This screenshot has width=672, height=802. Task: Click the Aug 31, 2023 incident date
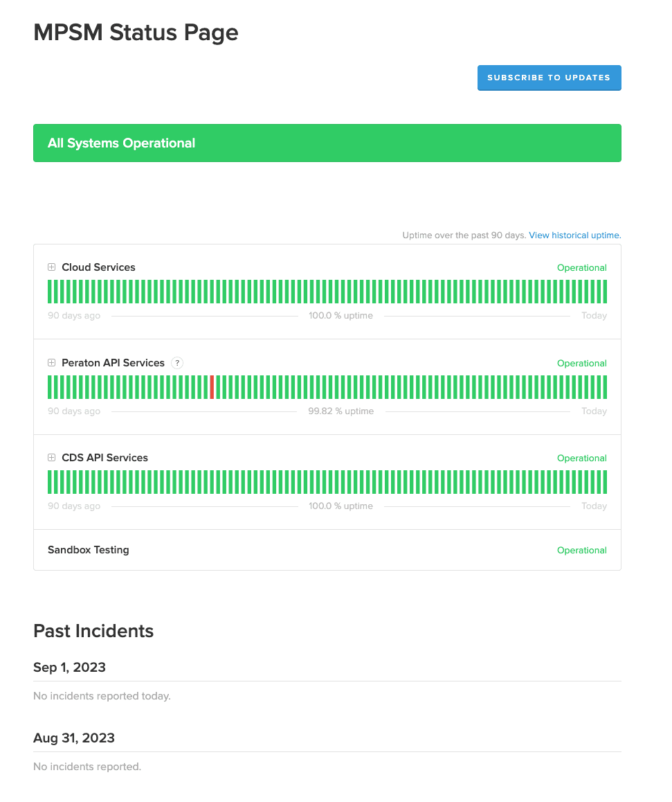pos(74,738)
